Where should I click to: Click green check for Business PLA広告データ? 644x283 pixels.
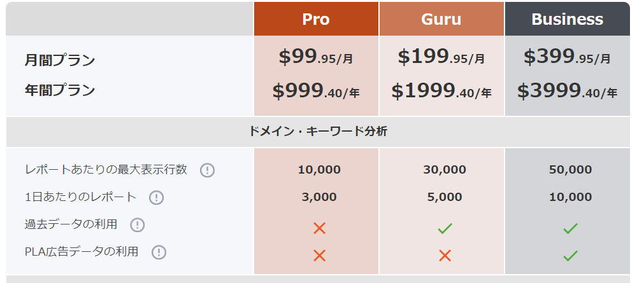point(571,256)
